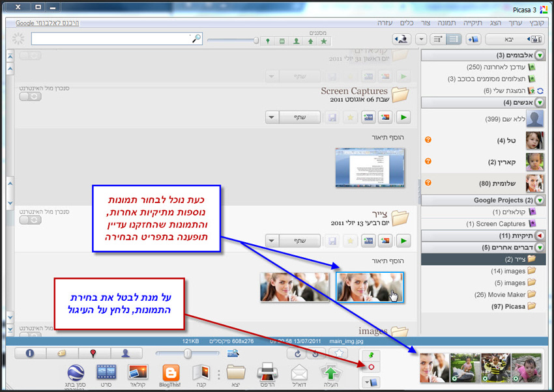Click star icon in צייר folder header
This screenshot has width=554, height=392.
point(350,241)
